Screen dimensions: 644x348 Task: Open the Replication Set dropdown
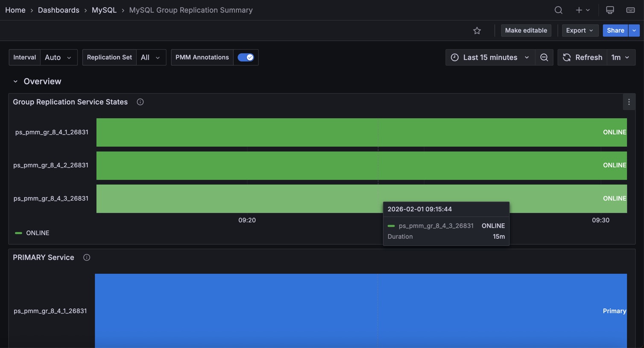[x=151, y=57]
